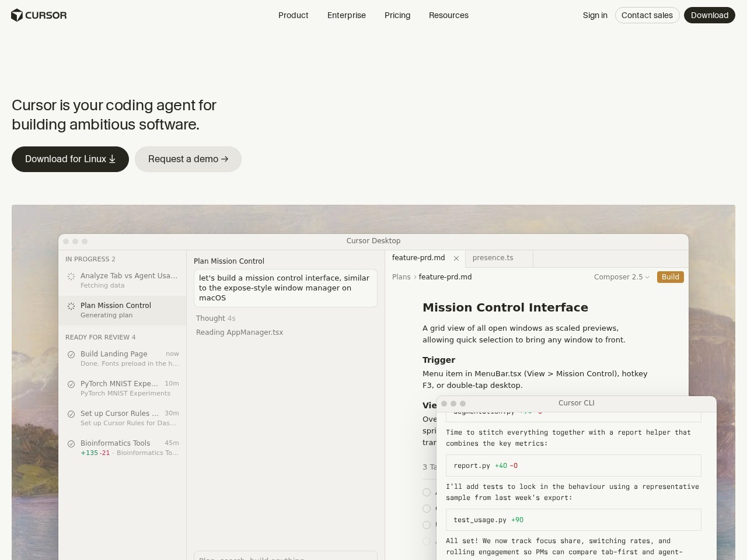
Task: Click the Trigger section heading
Action: (439, 360)
